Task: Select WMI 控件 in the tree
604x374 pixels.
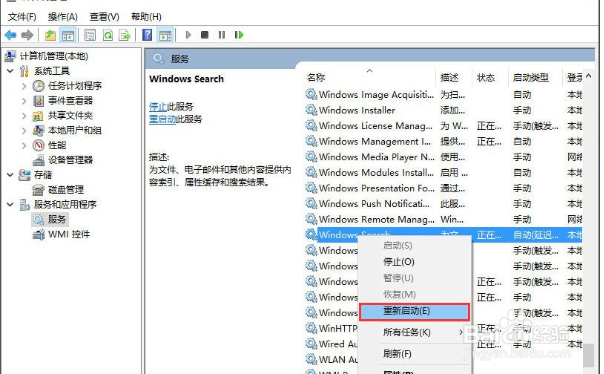Action: click(69, 234)
